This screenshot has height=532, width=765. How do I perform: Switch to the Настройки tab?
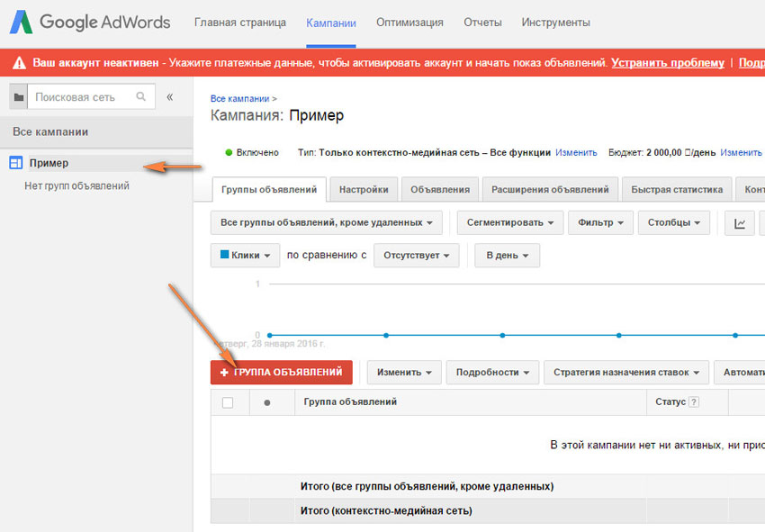(x=364, y=189)
